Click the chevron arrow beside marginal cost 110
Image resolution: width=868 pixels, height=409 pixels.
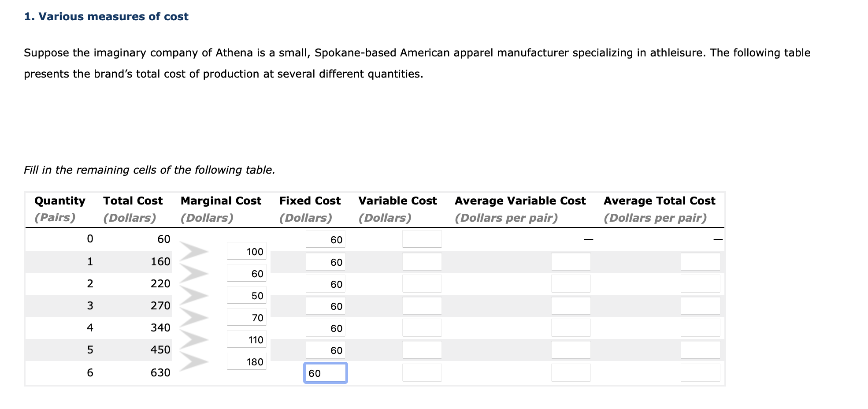(x=194, y=339)
